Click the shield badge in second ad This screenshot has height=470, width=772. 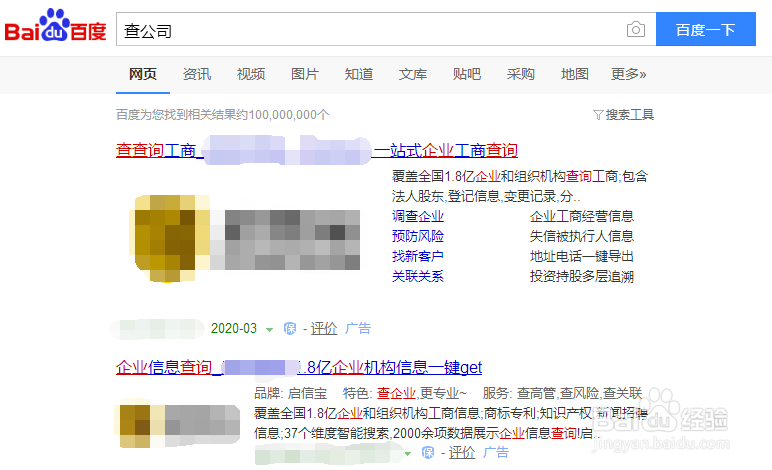pos(428,452)
